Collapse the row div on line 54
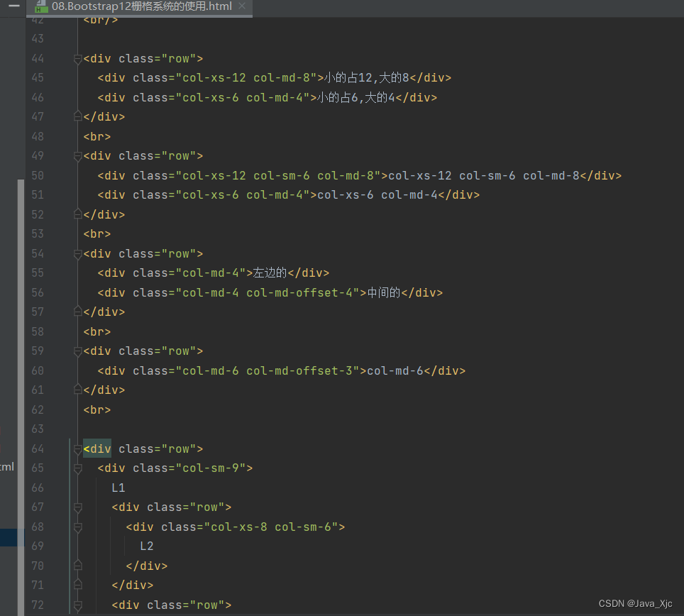This screenshot has width=684, height=616. coord(77,254)
